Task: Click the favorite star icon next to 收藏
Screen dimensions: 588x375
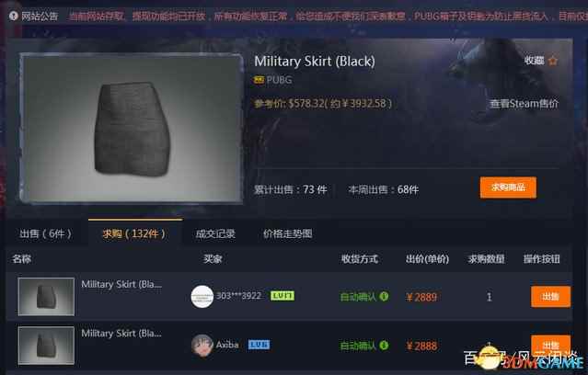Action: click(553, 61)
